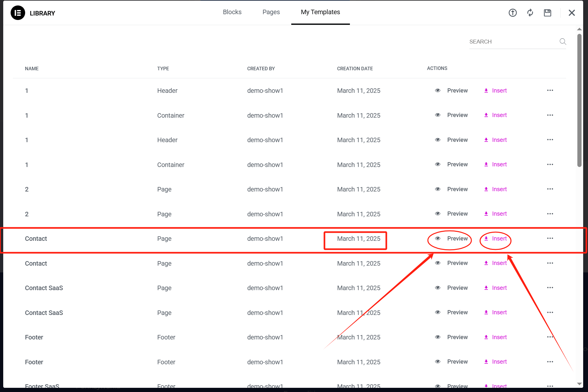Click Preview for the Contact SaaS template
588x392 pixels.
[457, 288]
